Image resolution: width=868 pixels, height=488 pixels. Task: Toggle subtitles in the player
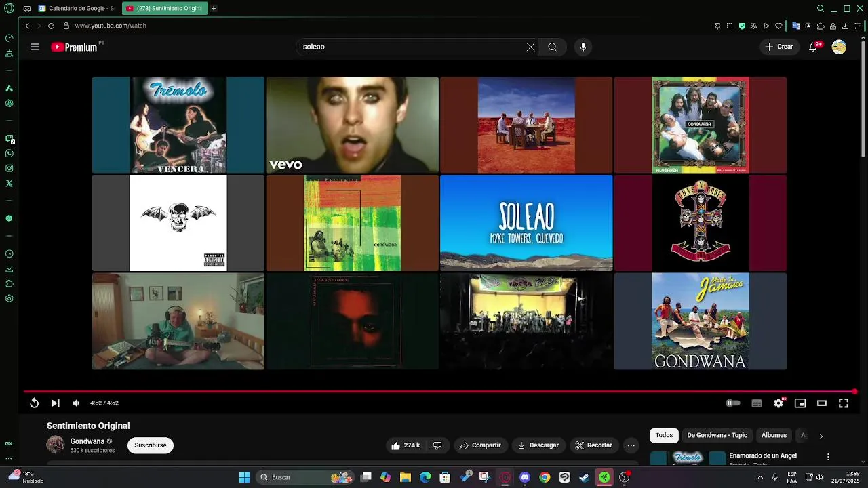click(757, 403)
